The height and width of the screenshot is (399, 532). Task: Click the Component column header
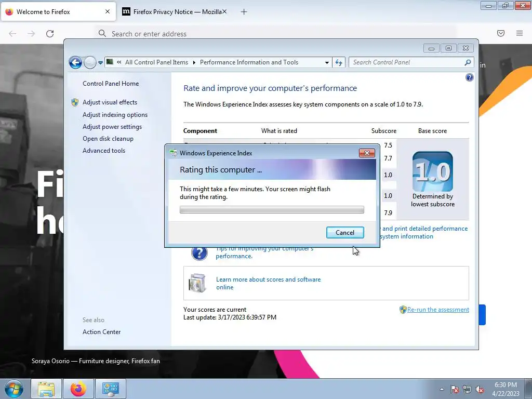tap(200, 131)
